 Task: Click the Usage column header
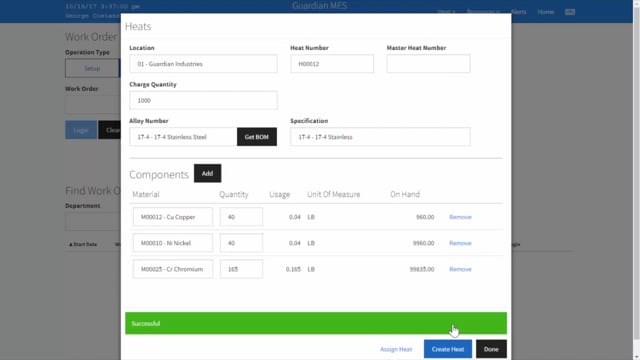coord(280,194)
